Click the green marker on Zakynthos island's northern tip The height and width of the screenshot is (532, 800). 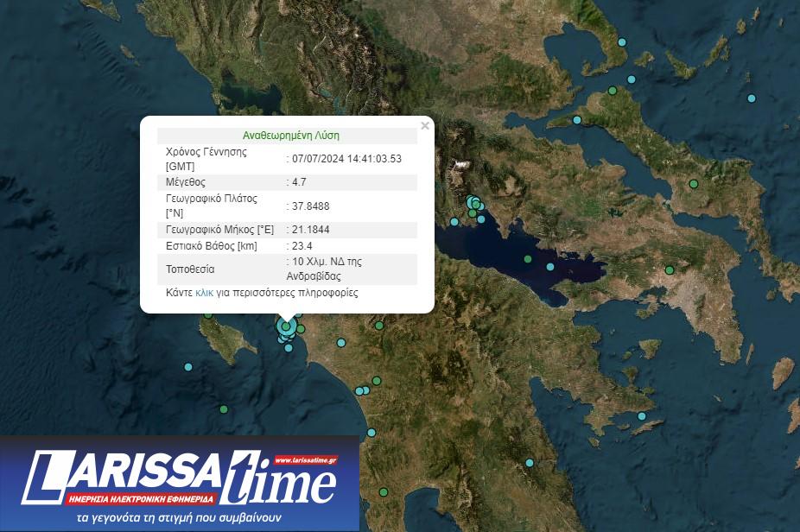pos(207,315)
